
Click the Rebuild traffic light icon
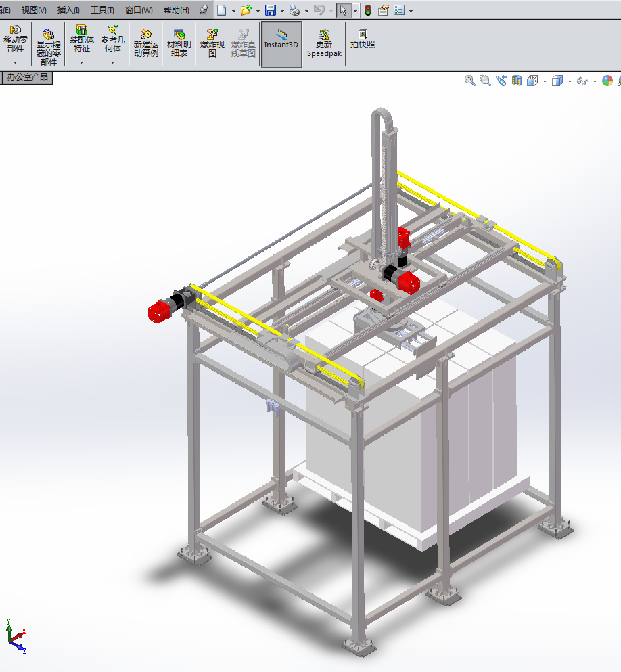click(x=368, y=10)
